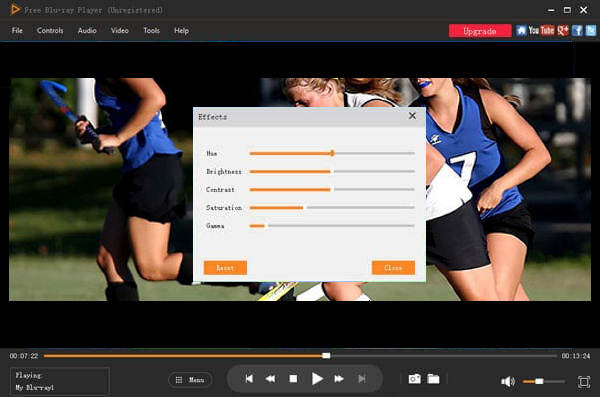This screenshot has height=397, width=600.
Task: Open the Facebook icon
Action: click(577, 31)
